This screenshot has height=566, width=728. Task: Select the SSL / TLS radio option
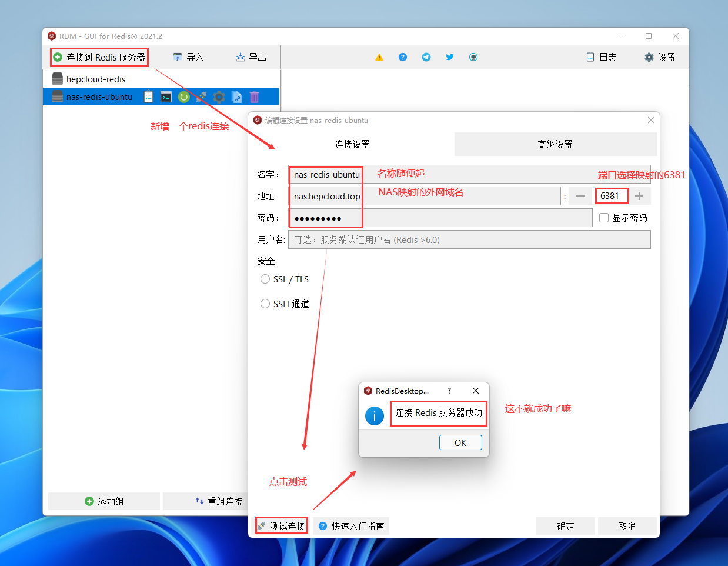coord(265,279)
